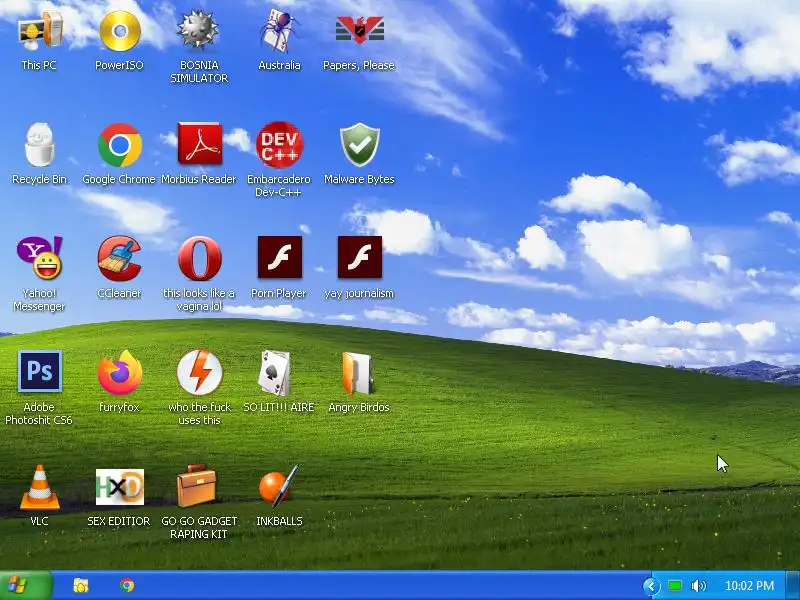Click the Flash icon labeled Porn Player
800x600 pixels.
(280, 257)
